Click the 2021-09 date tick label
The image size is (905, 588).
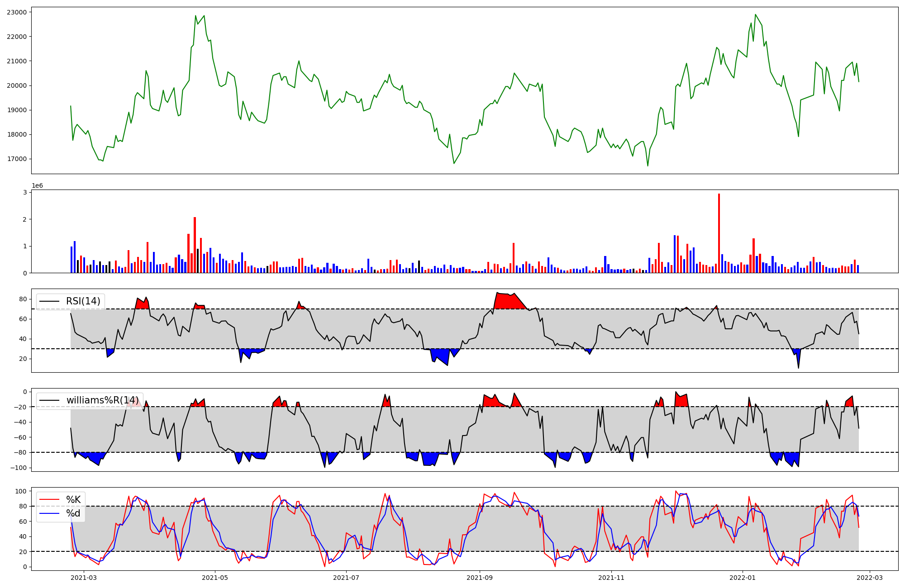point(479,578)
